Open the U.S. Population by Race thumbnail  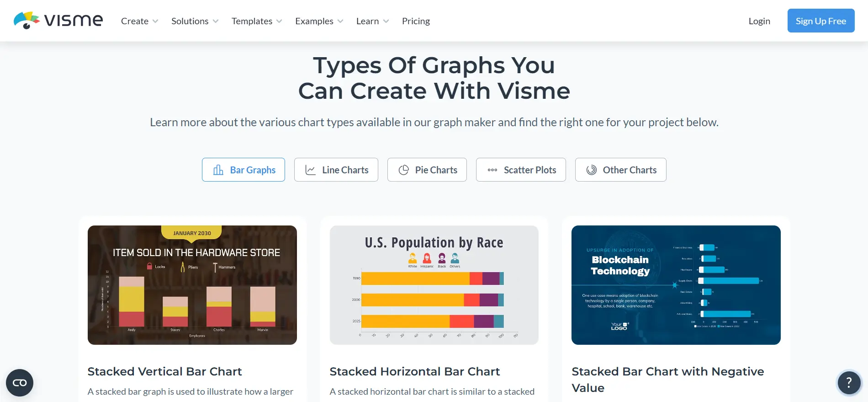coord(434,285)
